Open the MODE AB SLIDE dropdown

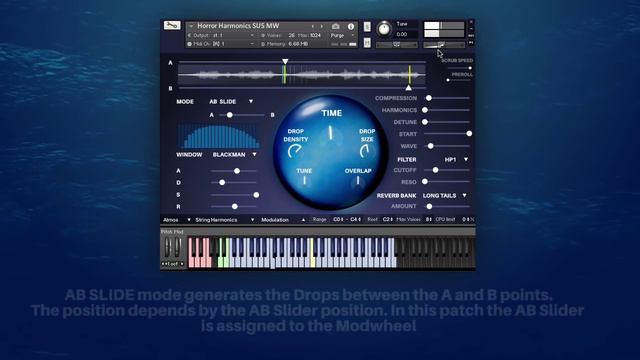(231, 102)
